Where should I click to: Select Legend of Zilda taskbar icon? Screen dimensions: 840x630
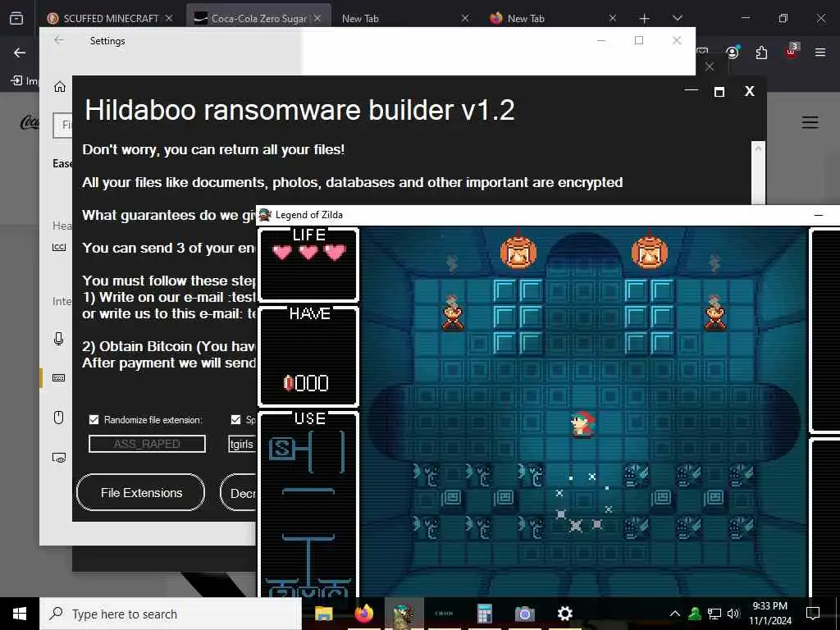[x=404, y=614]
